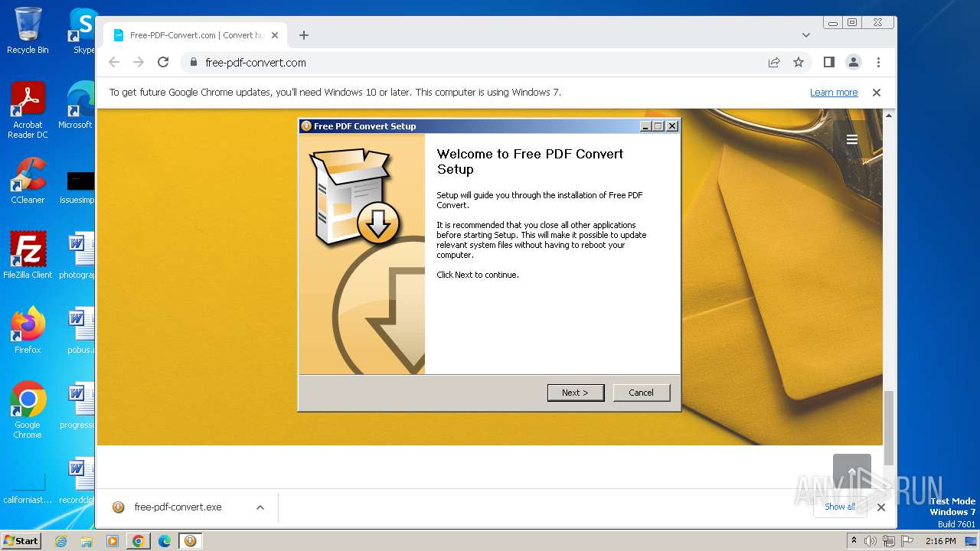Click Next in Free PDF Convert Setup

click(576, 393)
